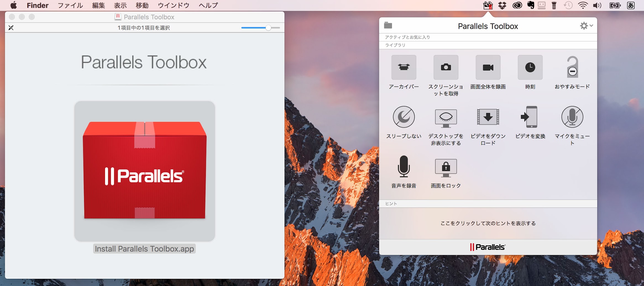Screen dimensions: 644x286
Task: Open 編集 menu
Action: click(x=99, y=5)
